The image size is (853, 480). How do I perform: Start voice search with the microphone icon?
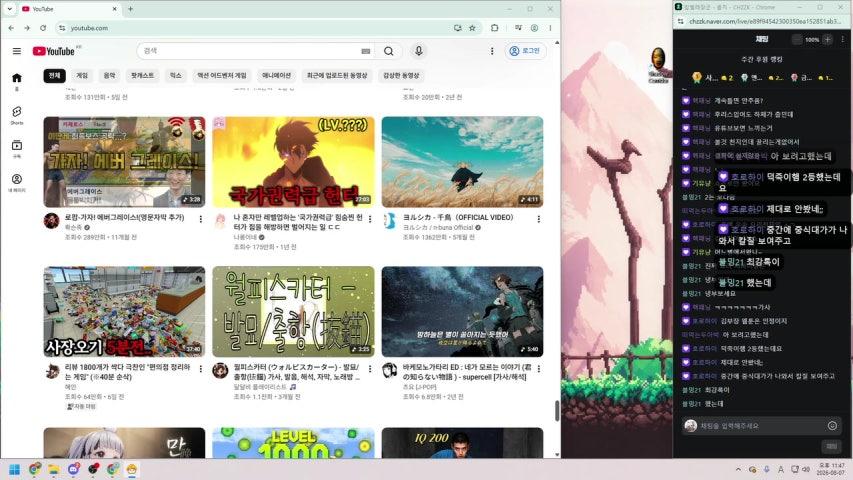pyautogui.click(x=418, y=51)
